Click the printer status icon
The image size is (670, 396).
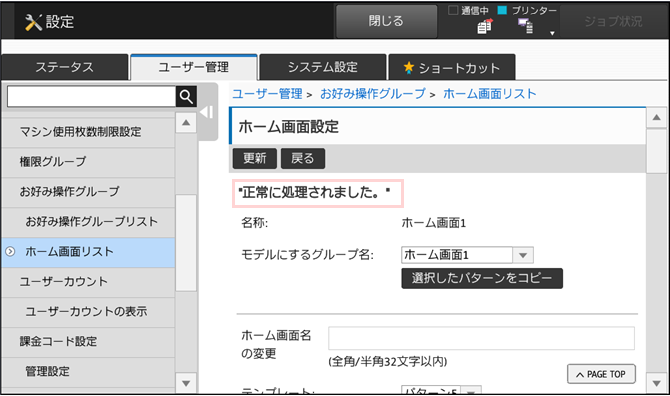pyautogui.click(x=526, y=26)
